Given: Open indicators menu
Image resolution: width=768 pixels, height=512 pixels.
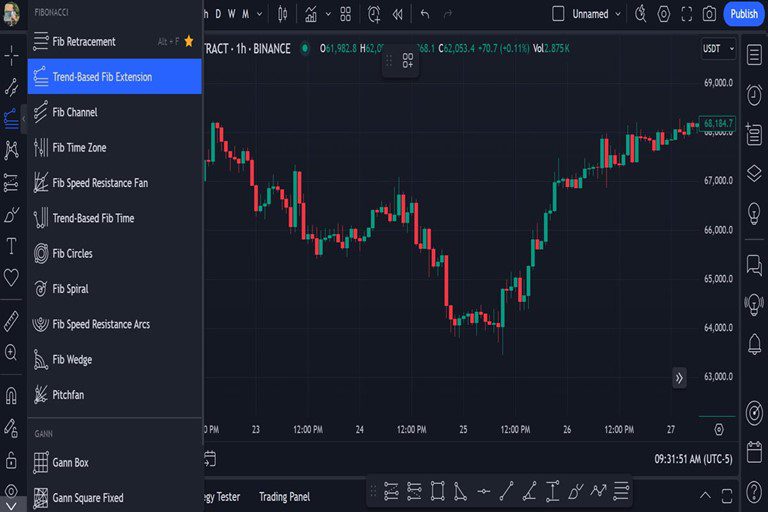Looking at the screenshot, I should pos(311,14).
